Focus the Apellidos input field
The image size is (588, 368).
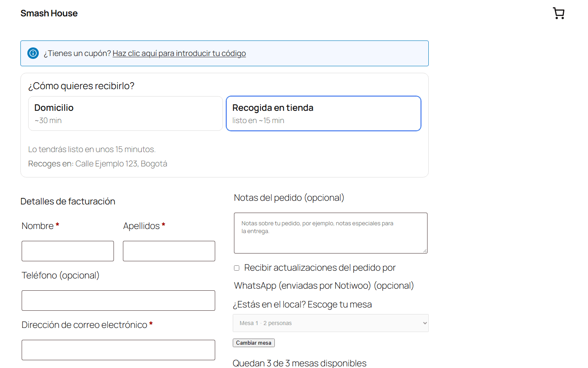169,251
